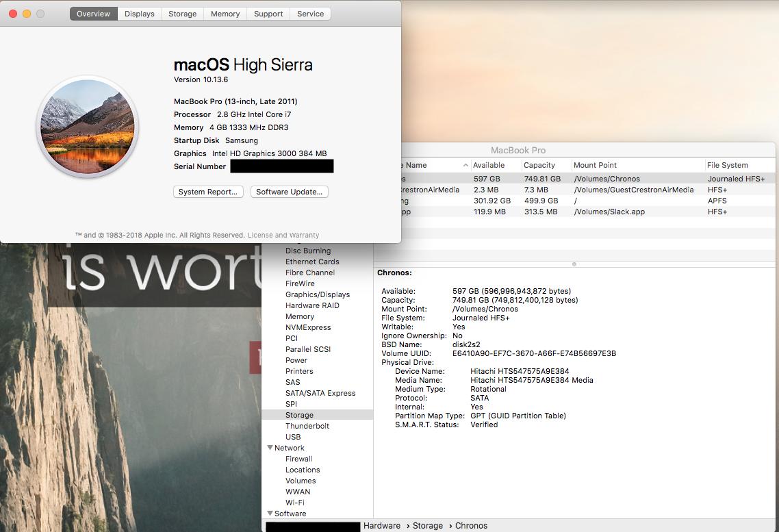
Task: Select PCI in sidebar
Action: [292, 338]
